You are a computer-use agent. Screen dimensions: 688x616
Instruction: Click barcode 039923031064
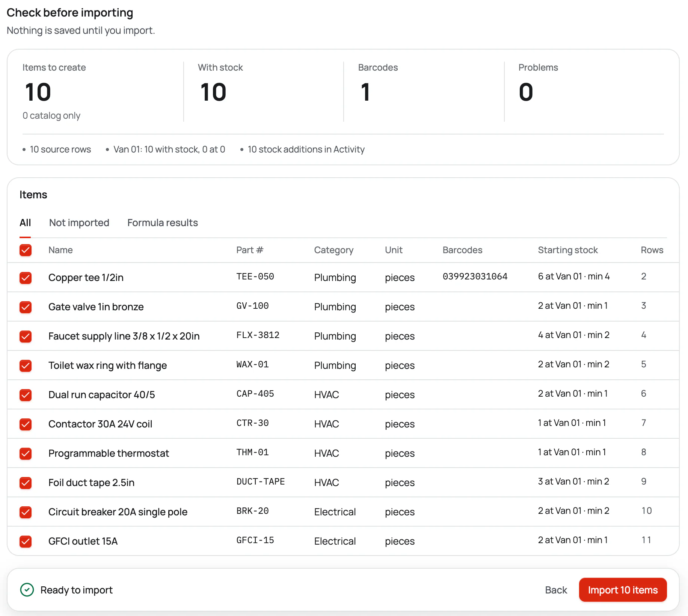coord(475,276)
